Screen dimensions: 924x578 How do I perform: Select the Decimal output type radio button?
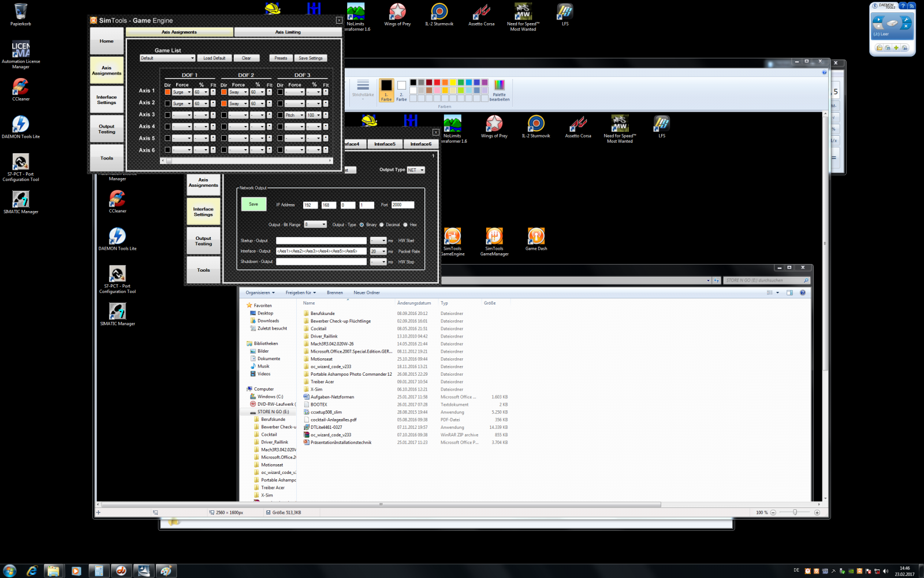click(381, 225)
